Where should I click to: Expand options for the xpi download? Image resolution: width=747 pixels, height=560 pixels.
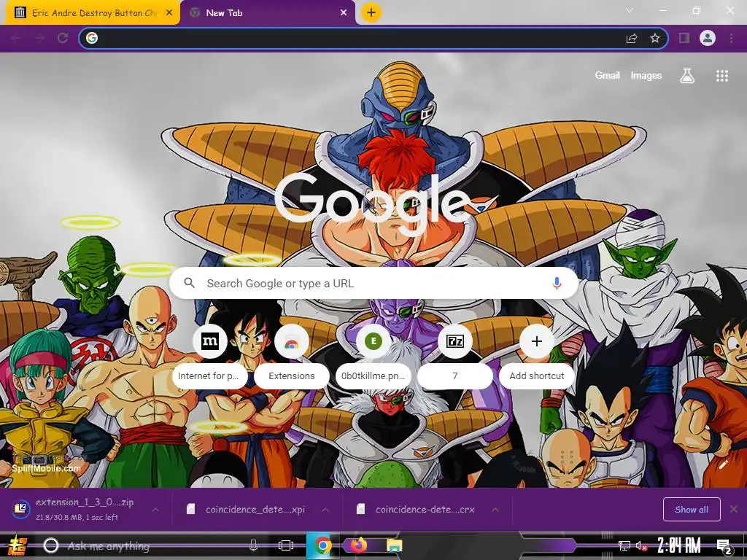click(x=325, y=510)
